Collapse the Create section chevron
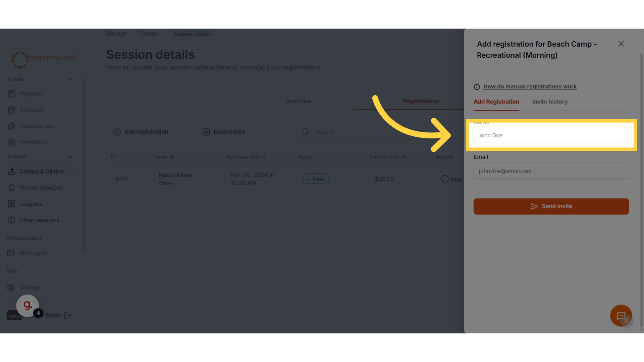 coord(70,79)
